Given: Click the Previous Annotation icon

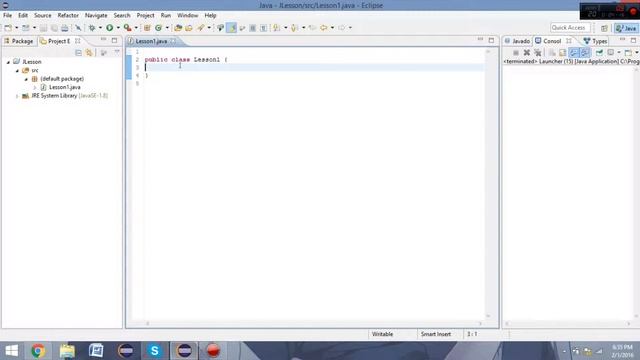Looking at the screenshot, I should [294, 28].
